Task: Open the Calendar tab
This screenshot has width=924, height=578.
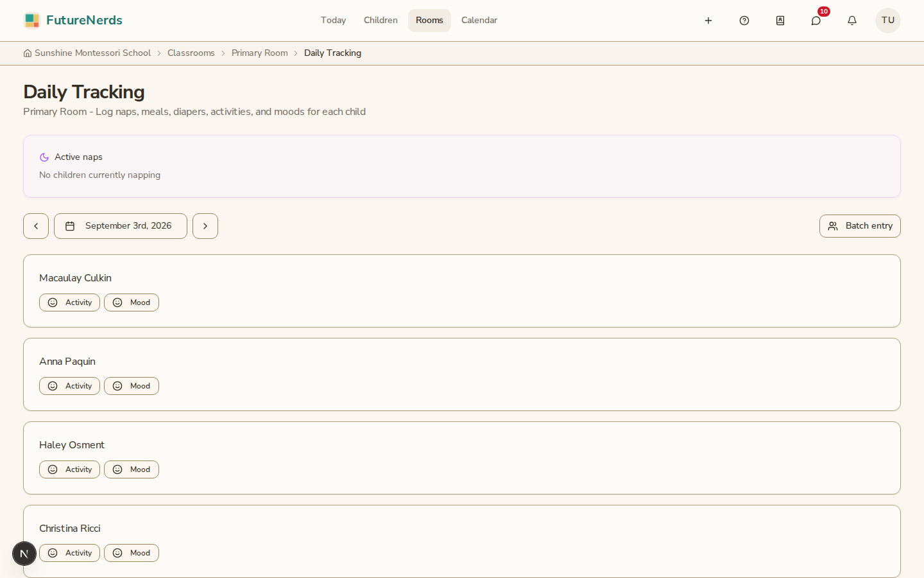Action: point(479,21)
